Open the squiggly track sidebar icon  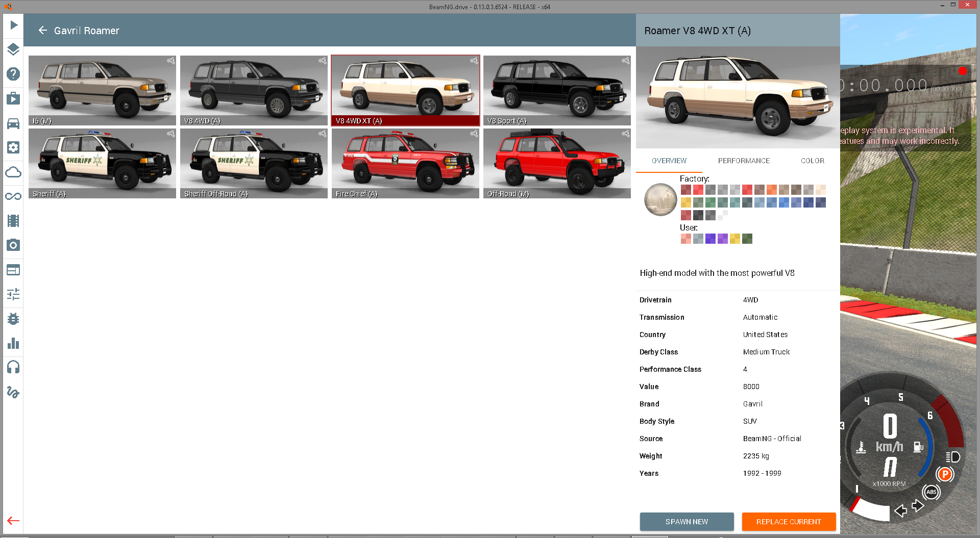click(x=13, y=392)
